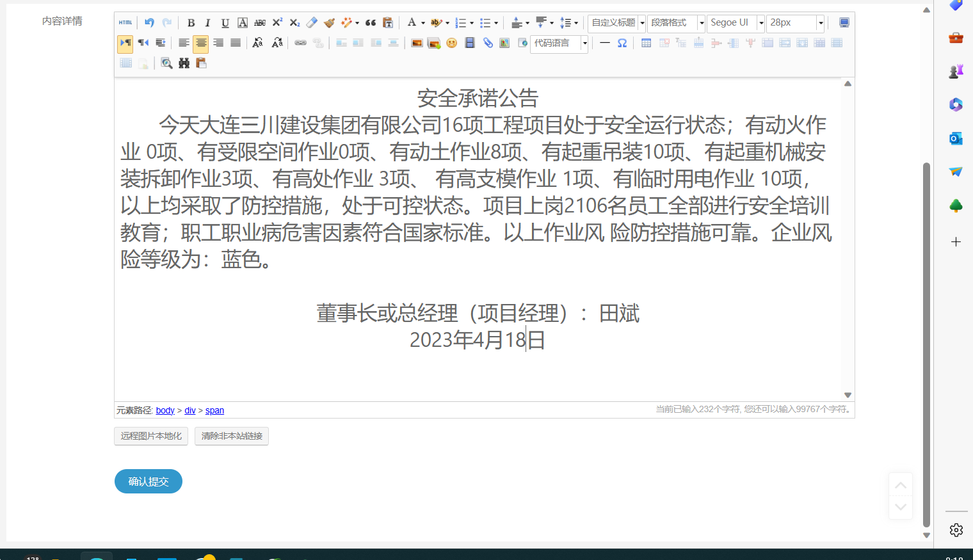Toggle underline formatting
Screen dimensions: 973x560
coord(225,23)
